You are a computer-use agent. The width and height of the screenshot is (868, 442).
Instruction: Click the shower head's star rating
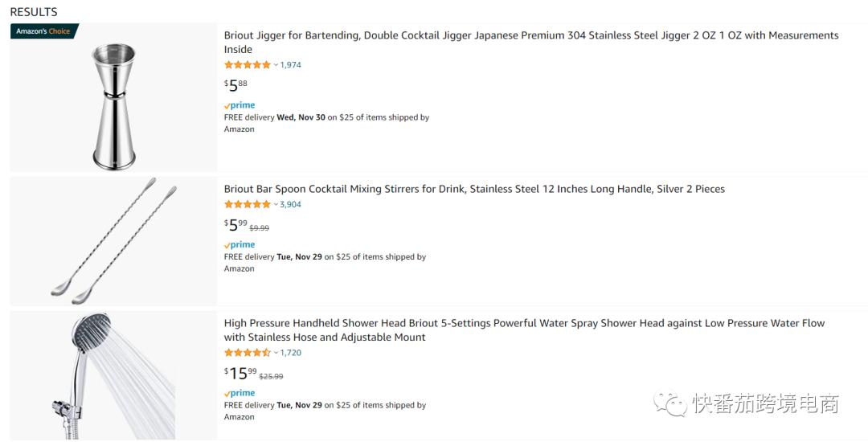pos(248,353)
